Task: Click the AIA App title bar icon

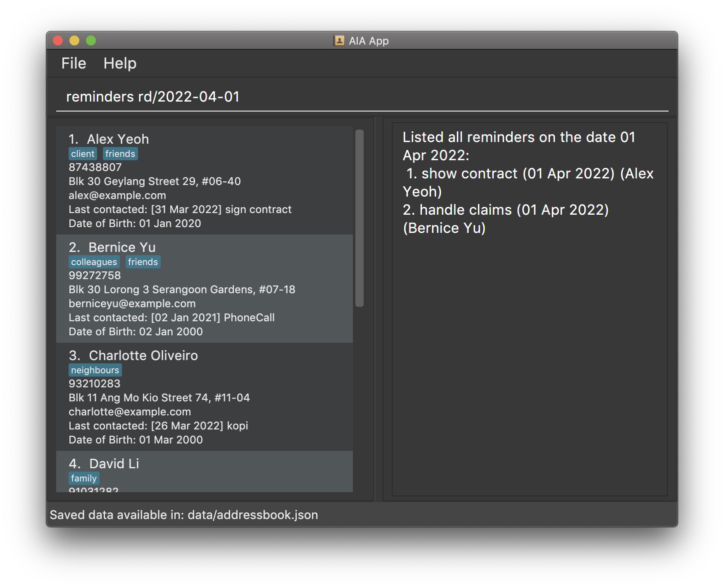Action: 339,40
